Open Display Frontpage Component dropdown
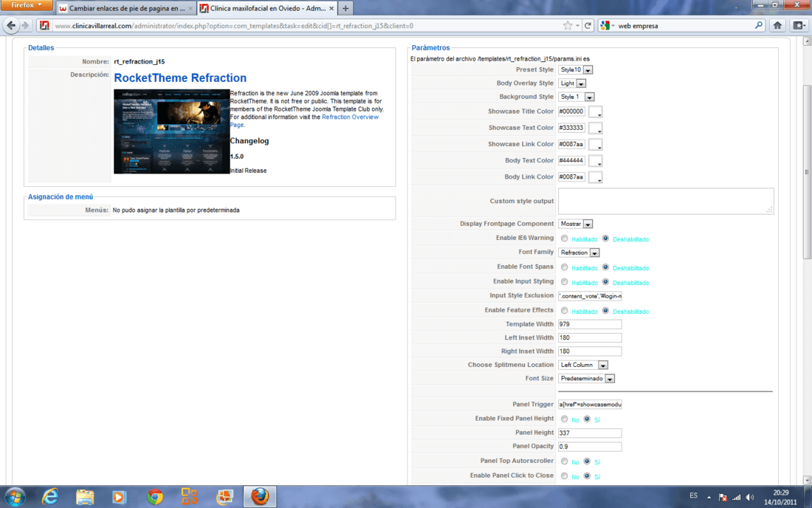The width and height of the screenshot is (812, 508). tap(575, 224)
